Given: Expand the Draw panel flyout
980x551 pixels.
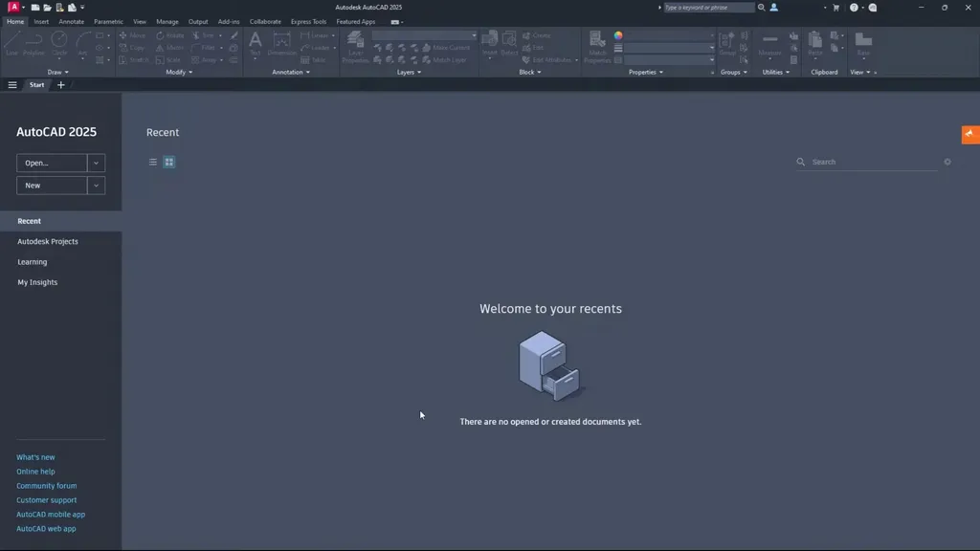Looking at the screenshot, I should point(58,72).
